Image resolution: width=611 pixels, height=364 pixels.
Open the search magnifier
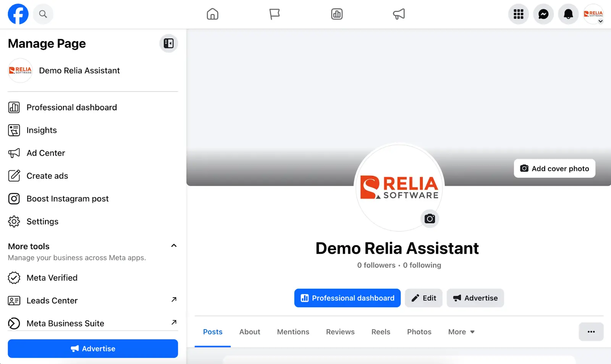click(43, 14)
